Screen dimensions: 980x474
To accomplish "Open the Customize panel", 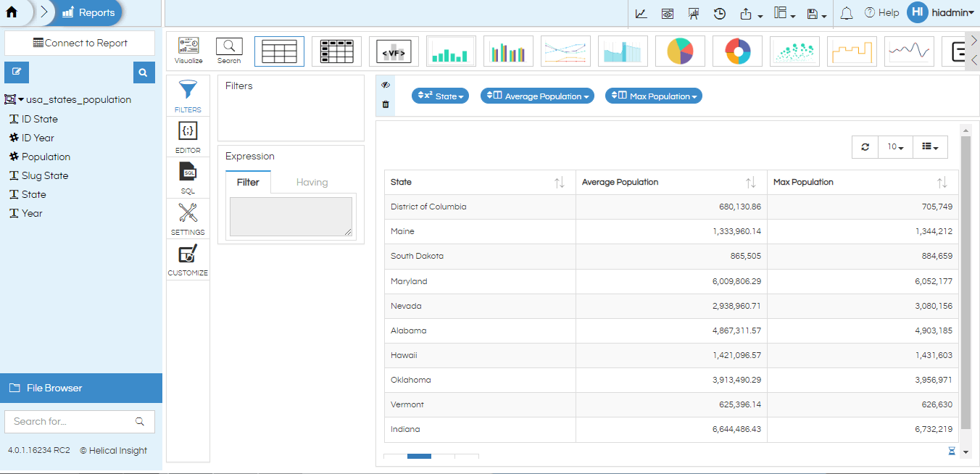I will 188,259.
